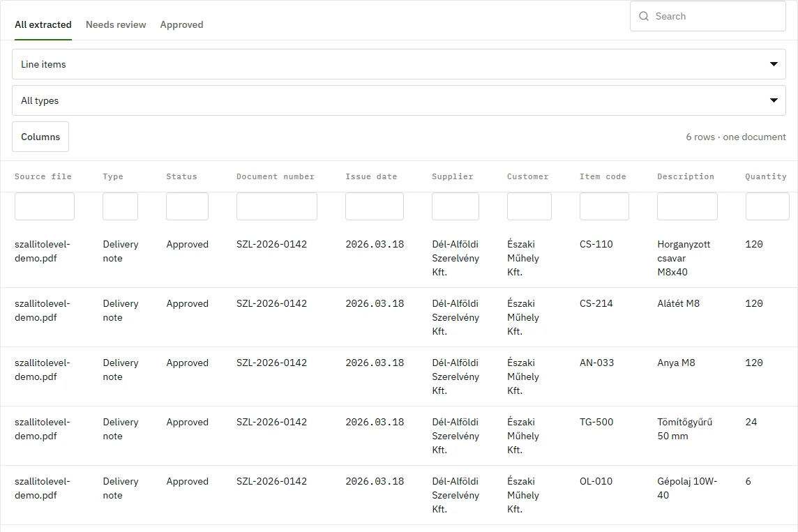Screen dimensions: 798x532
Task: Open the Approved tab
Action: (x=181, y=24)
